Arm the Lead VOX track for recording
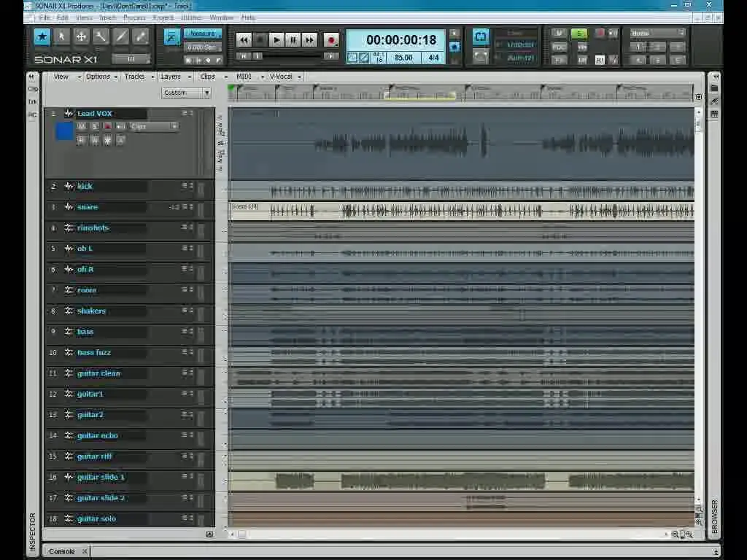Image resolution: width=747 pixels, height=560 pixels. pyautogui.click(x=108, y=127)
